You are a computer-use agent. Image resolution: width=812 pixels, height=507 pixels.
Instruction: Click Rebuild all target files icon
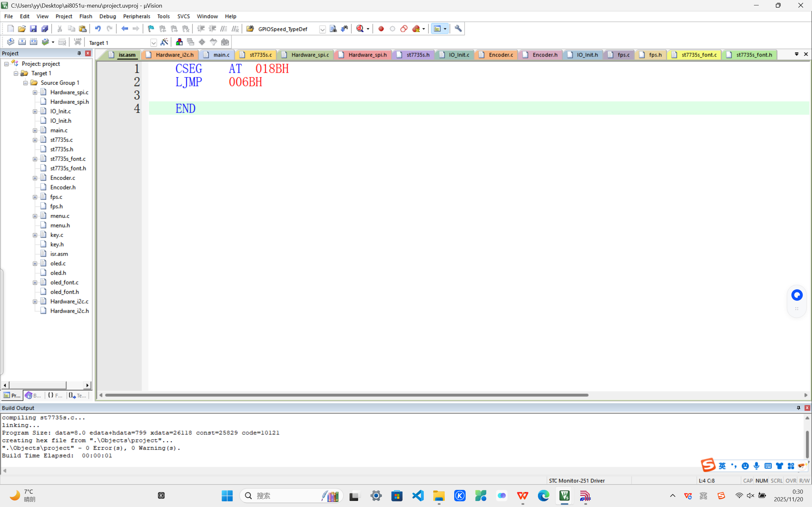click(33, 42)
